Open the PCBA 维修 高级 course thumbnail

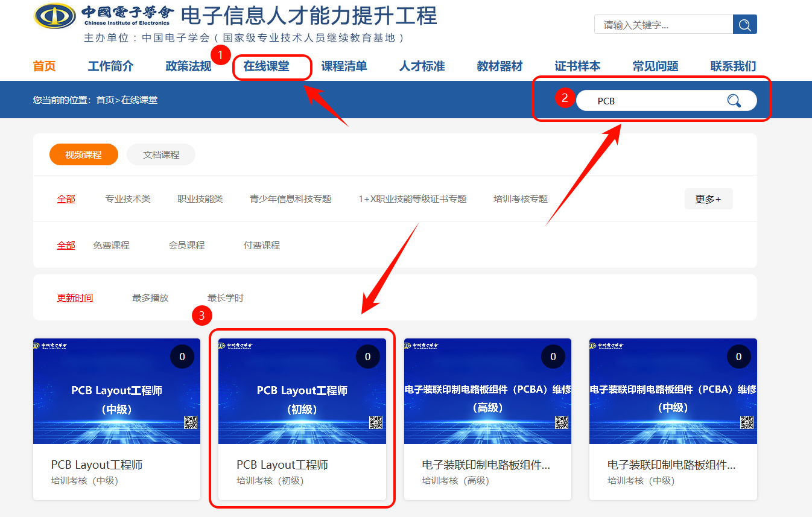(x=487, y=391)
